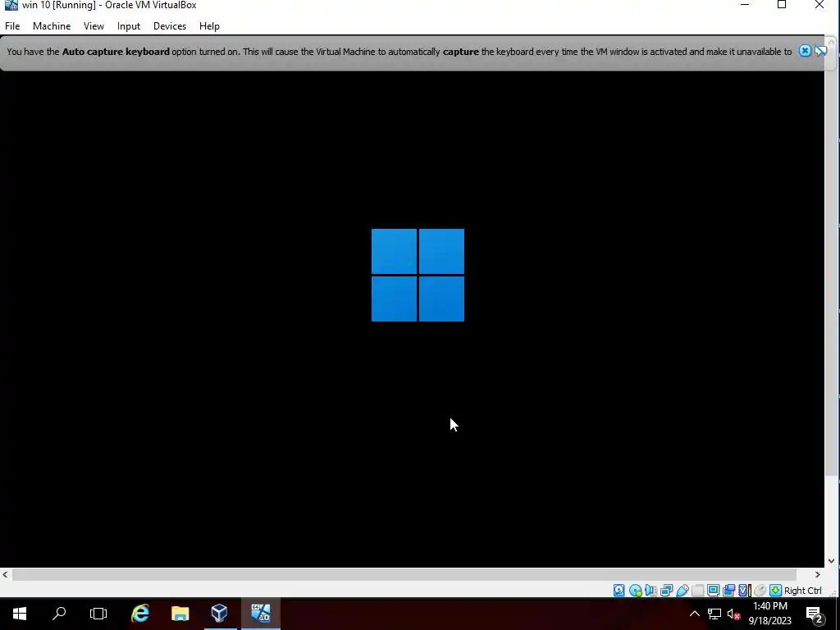
Task: Open the Windows Start menu
Action: 20,614
